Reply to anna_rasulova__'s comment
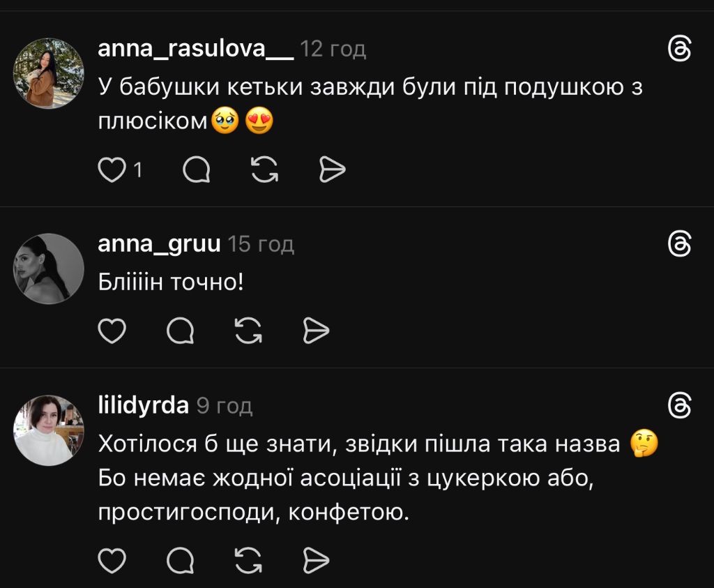714x588 pixels. pos(197,169)
